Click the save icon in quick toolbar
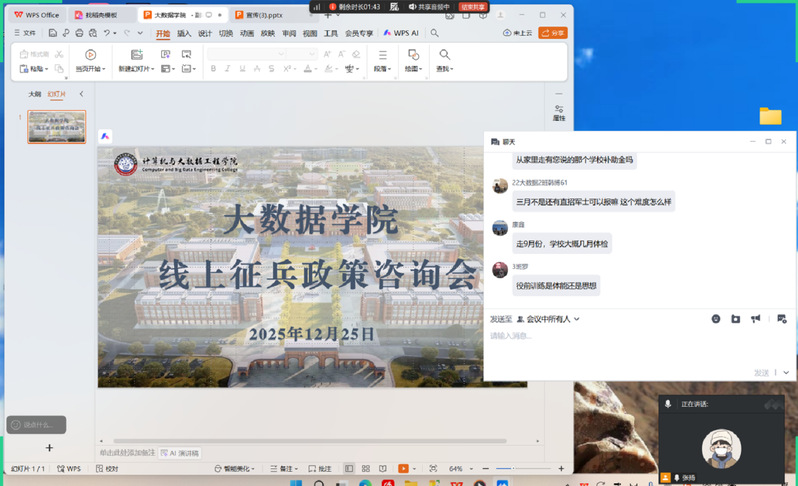Viewport: 798px width, 486px height. point(51,33)
